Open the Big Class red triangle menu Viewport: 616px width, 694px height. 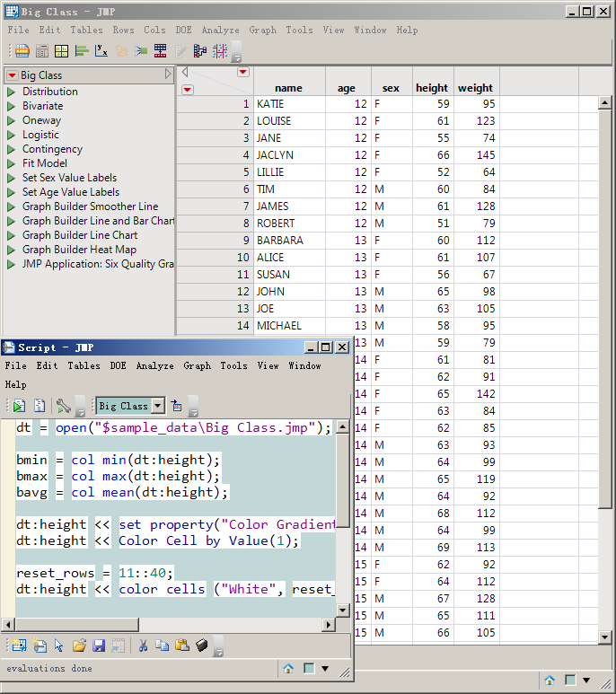12,75
